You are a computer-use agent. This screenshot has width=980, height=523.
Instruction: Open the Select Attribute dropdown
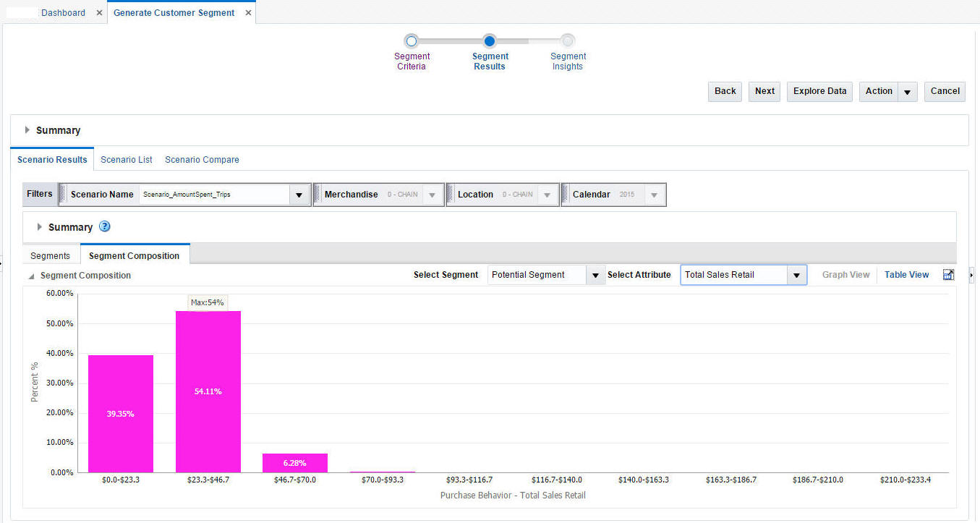[797, 275]
